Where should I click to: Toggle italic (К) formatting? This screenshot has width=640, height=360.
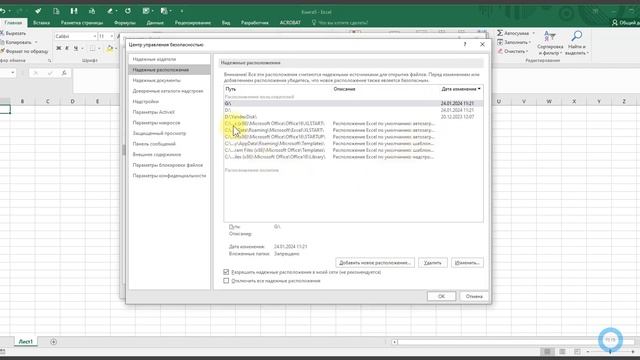pos(67,49)
